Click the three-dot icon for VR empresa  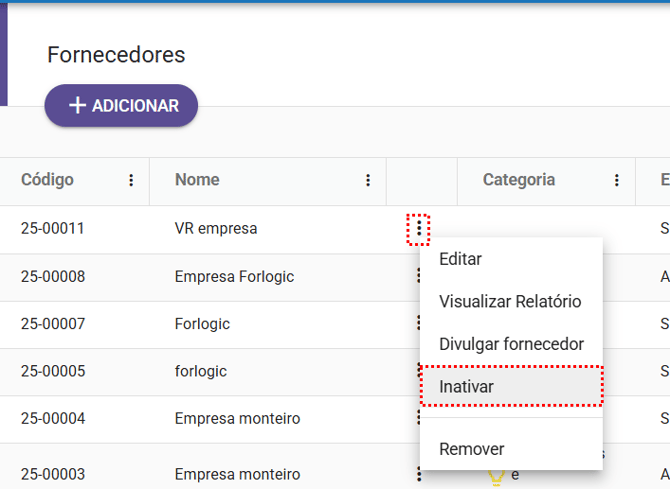[x=419, y=229]
